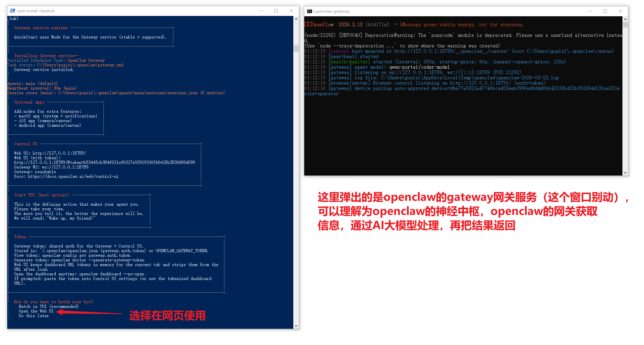This screenshot has height=345, width=644.
Task: Minimize the openclaw-gateway window
Action: pyautogui.click(x=590, y=11)
